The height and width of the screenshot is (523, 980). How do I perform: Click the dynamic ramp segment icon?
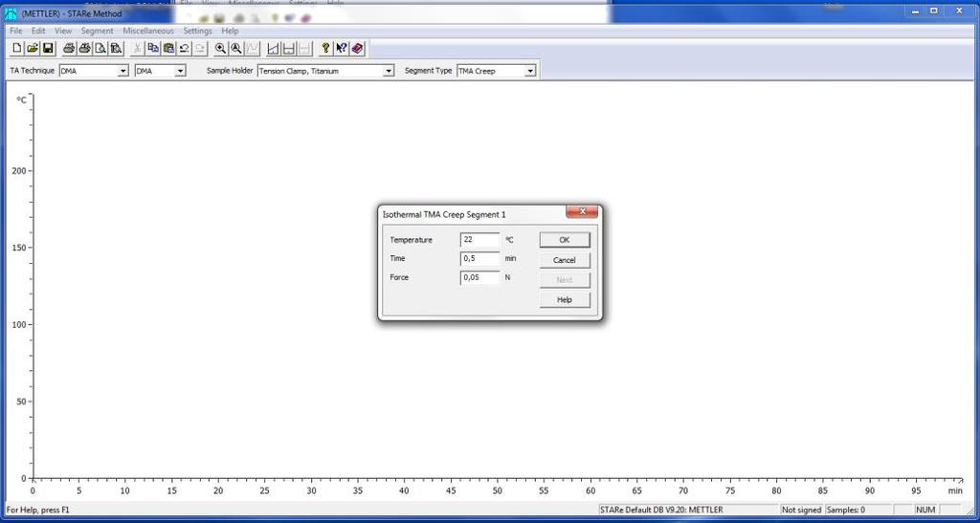[273, 48]
